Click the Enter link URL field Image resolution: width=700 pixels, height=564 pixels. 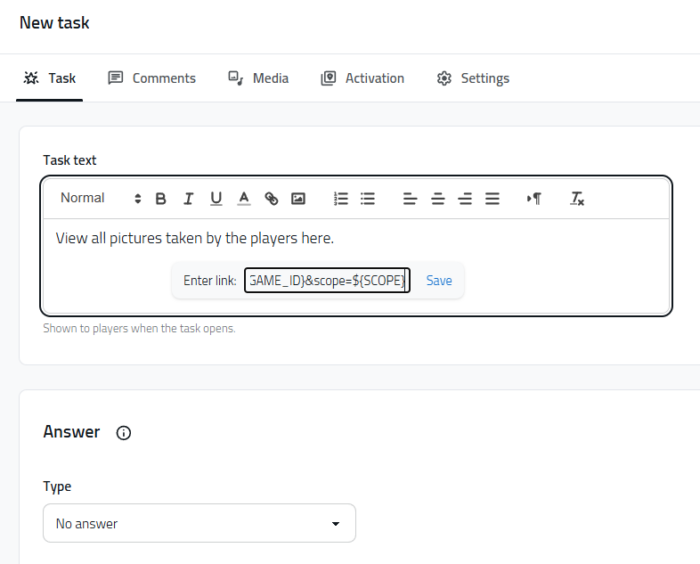(x=327, y=281)
